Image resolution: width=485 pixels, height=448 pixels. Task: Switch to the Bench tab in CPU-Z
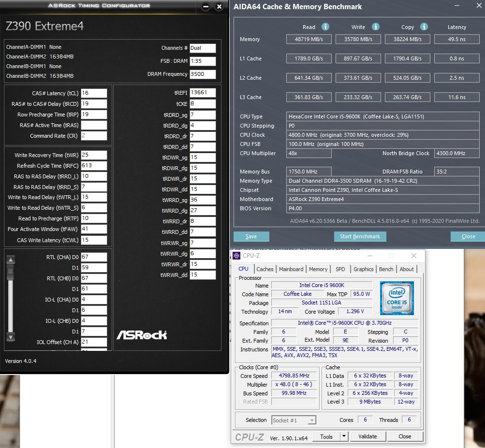click(386, 269)
